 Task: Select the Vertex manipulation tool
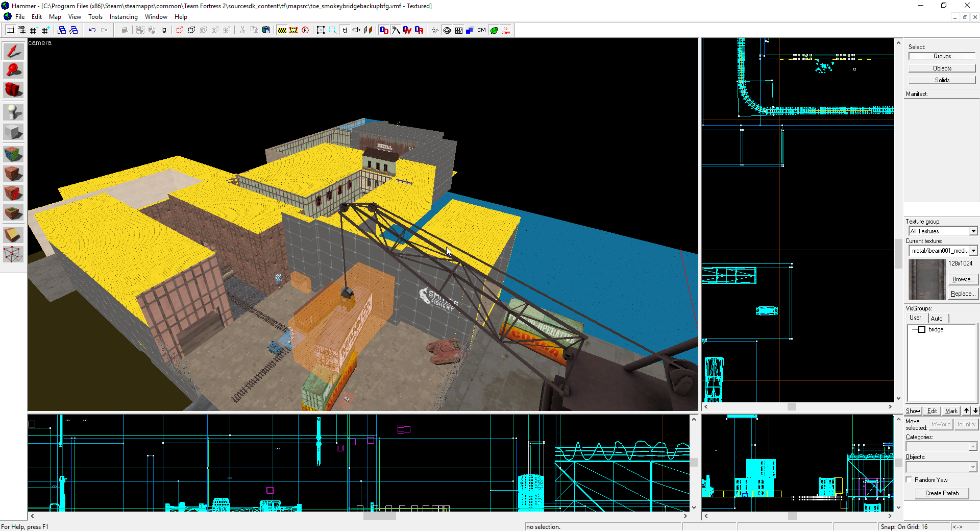click(13, 254)
